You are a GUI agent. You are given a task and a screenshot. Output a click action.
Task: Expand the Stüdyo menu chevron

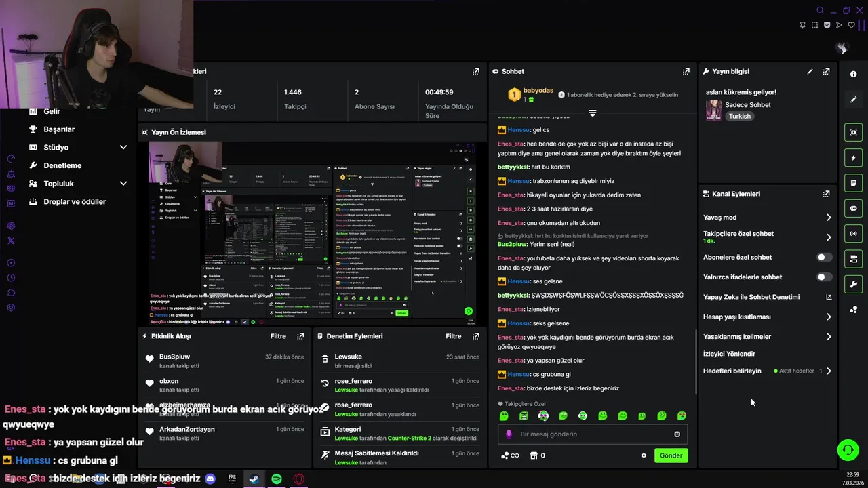pos(123,147)
